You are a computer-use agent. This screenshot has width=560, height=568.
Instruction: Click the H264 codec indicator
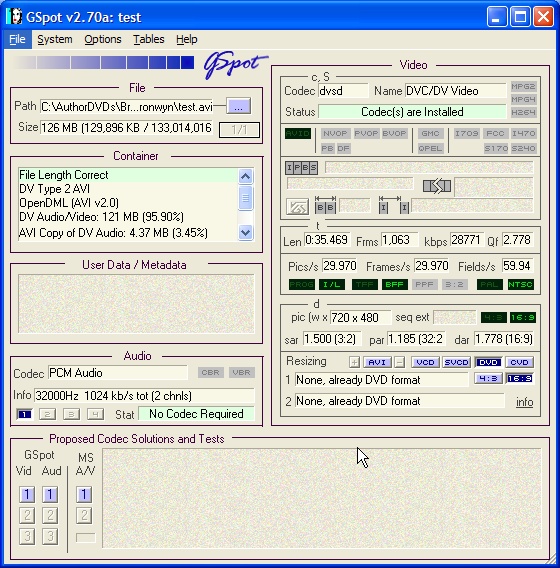pyautogui.click(x=523, y=112)
